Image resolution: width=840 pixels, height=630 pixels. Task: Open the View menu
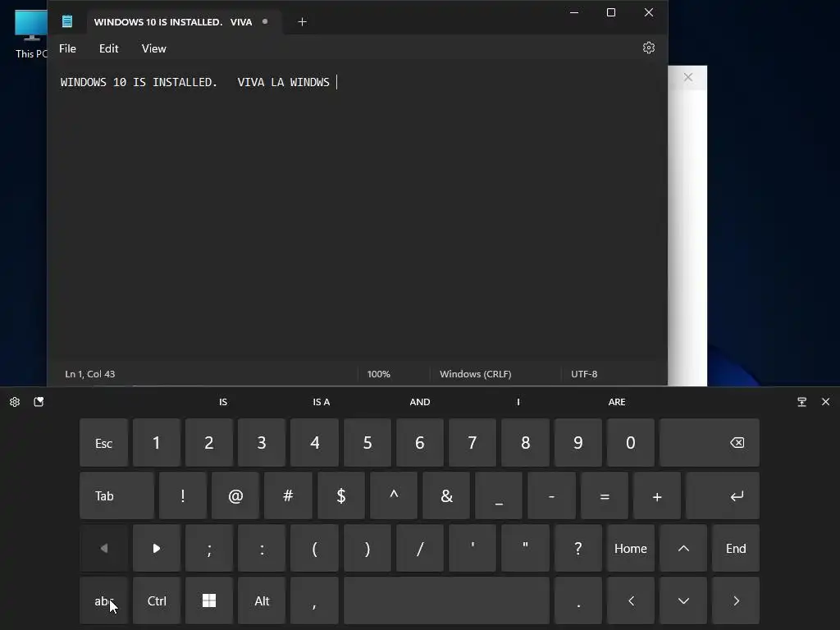coord(153,48)
